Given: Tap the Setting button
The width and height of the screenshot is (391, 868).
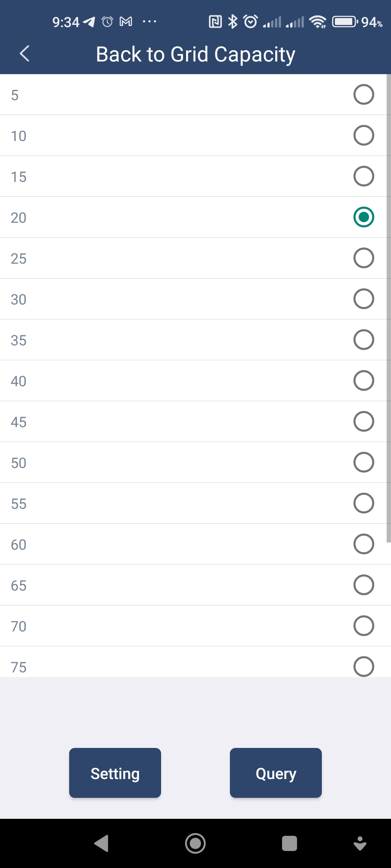Looking at the screenshot, I should [x=115, y=773].
